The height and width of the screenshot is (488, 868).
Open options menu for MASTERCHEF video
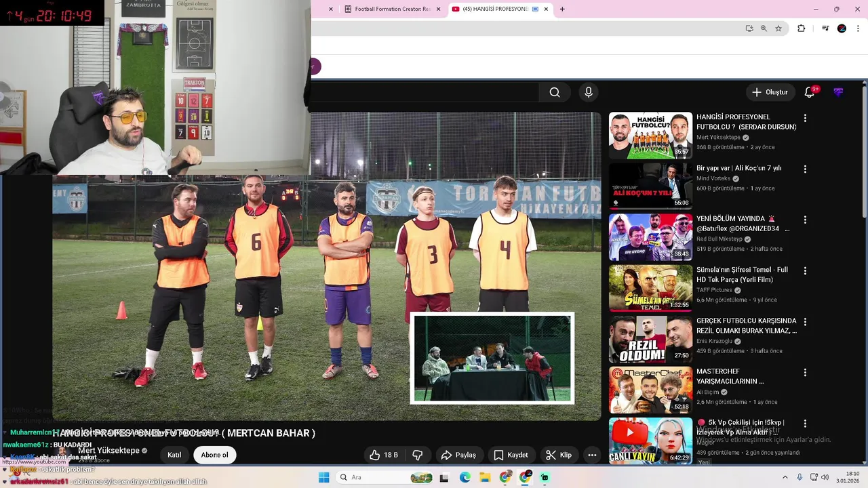click(x=805, y=372)
